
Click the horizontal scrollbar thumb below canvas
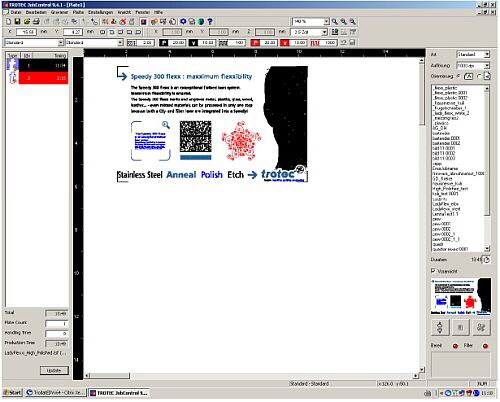[x=110, y=376]
